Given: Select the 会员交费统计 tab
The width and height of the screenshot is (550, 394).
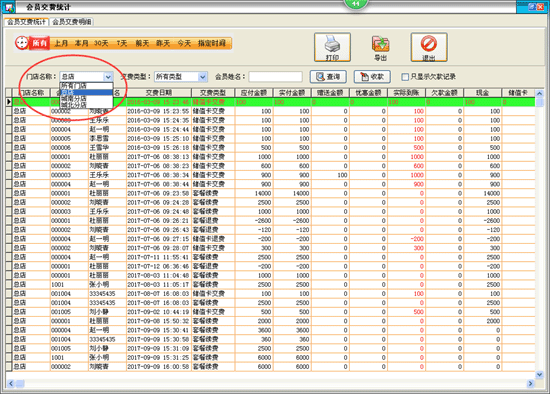Looking at the screenshot, I should (x=26, y=22).
